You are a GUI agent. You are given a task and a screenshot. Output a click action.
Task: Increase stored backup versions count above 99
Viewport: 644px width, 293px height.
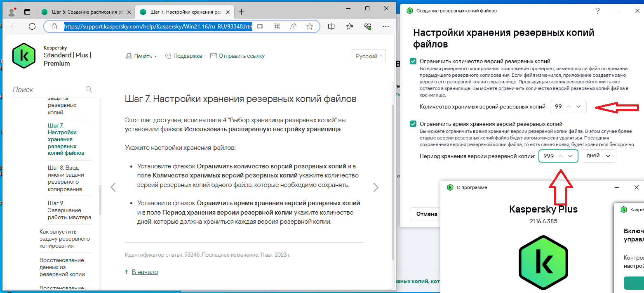coord(569,106)
